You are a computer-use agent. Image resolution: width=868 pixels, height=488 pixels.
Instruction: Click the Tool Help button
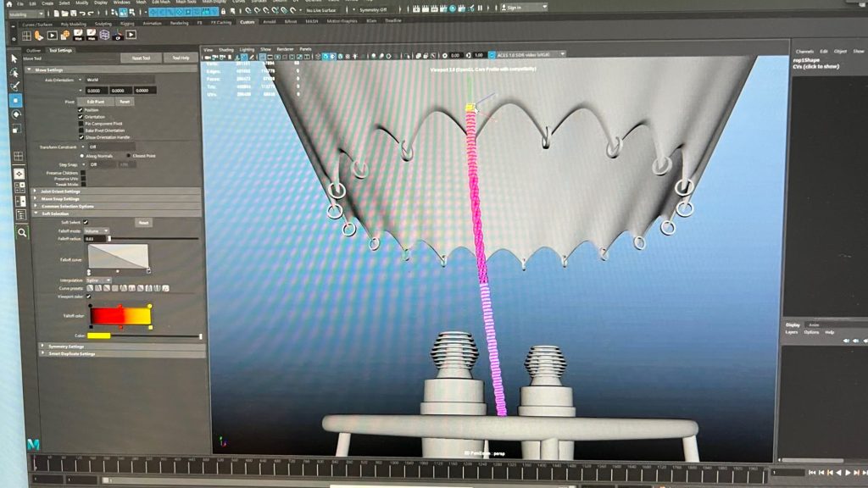(x=181, y=58)
